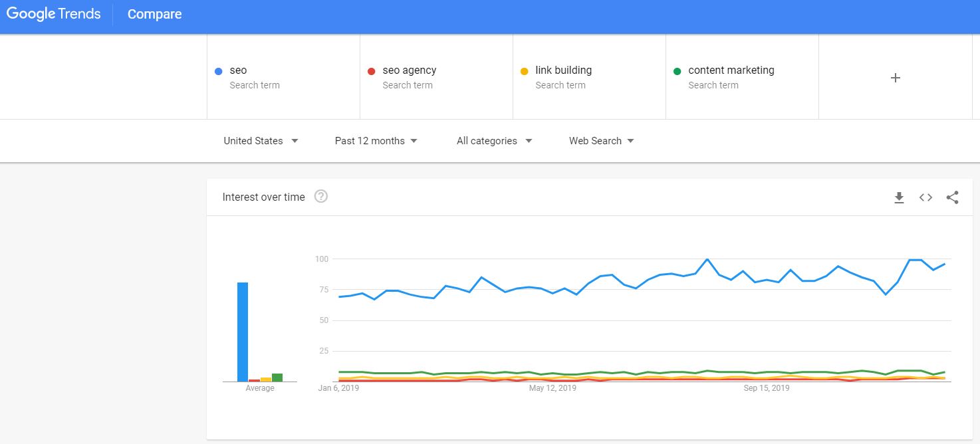
Task: Click the red dot beside seo agency
Action: (x=371, y=71)
